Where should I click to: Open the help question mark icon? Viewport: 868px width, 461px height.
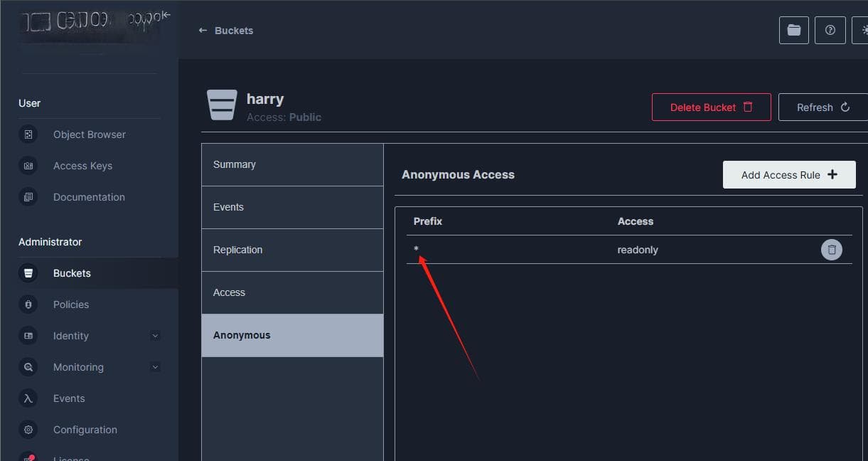point(830,30)
